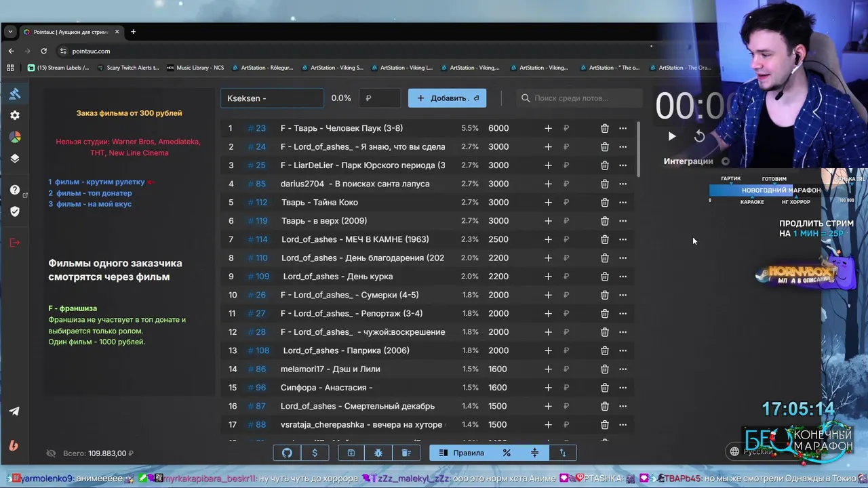Open the Stream Labels bookmark
Viewport: 868px width, 488px height.
pos(58,68)
